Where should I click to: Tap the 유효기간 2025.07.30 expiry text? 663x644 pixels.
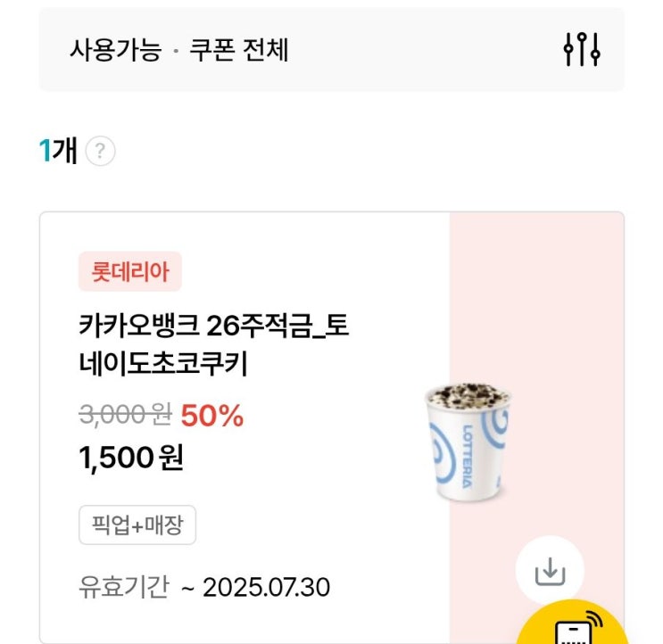(204, 588)
